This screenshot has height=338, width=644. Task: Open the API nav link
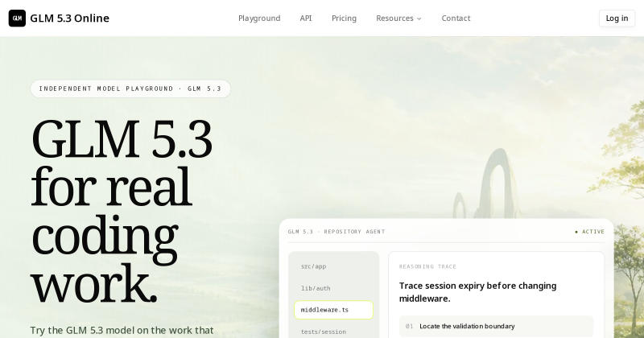[306, 18]
